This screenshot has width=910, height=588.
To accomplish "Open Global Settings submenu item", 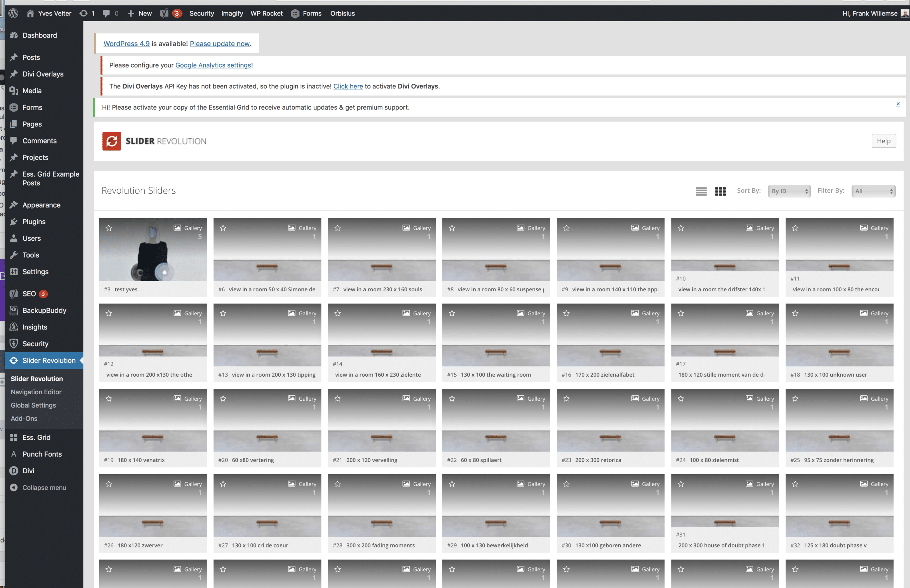I will (33, 405).
